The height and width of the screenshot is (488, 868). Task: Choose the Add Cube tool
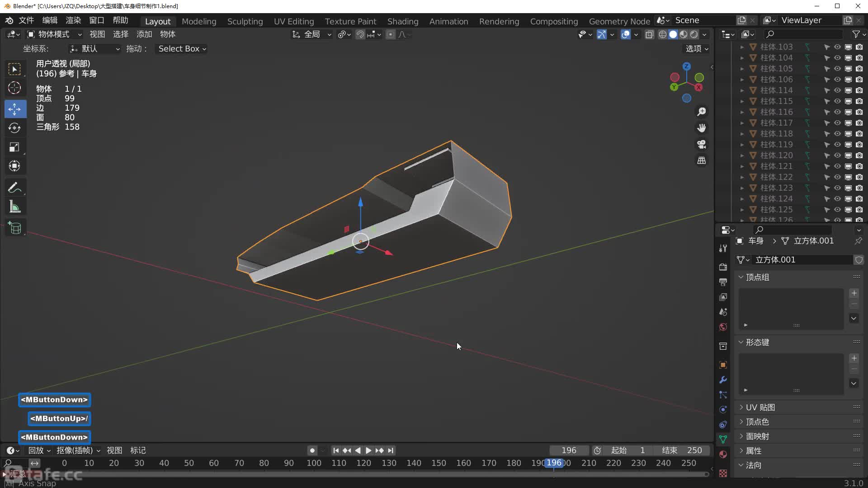click(x=14, y=228)
